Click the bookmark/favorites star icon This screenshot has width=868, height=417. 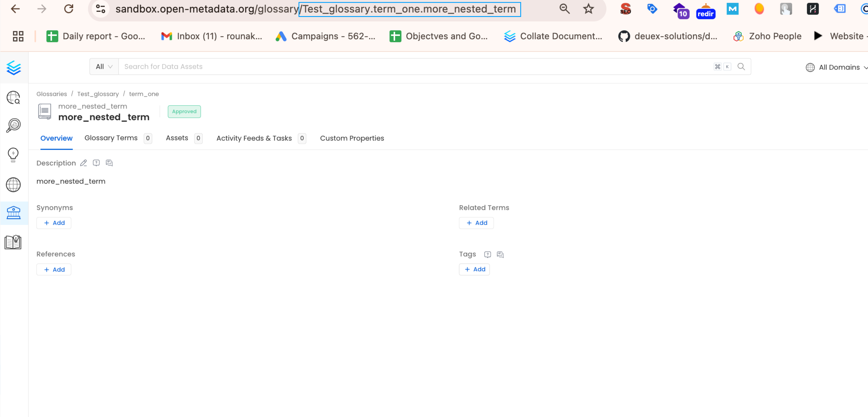(x=590, y=9)
